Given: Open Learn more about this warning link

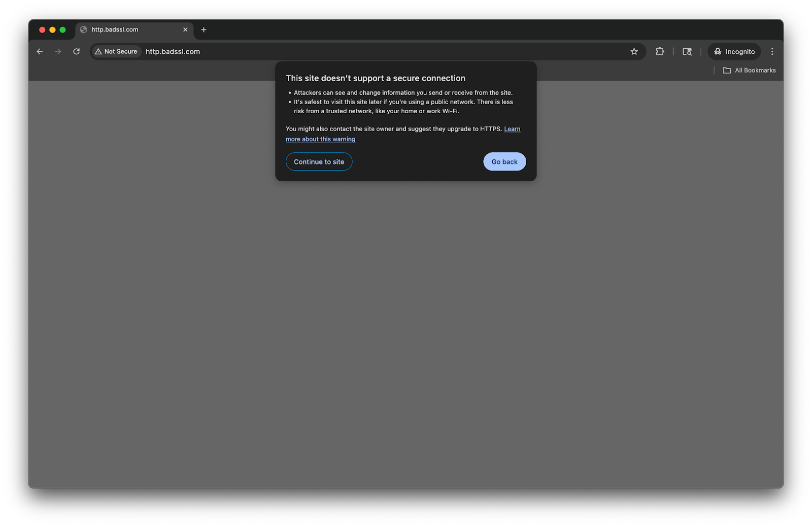Looking at the screenshot, I should click(x=320, y=139).
